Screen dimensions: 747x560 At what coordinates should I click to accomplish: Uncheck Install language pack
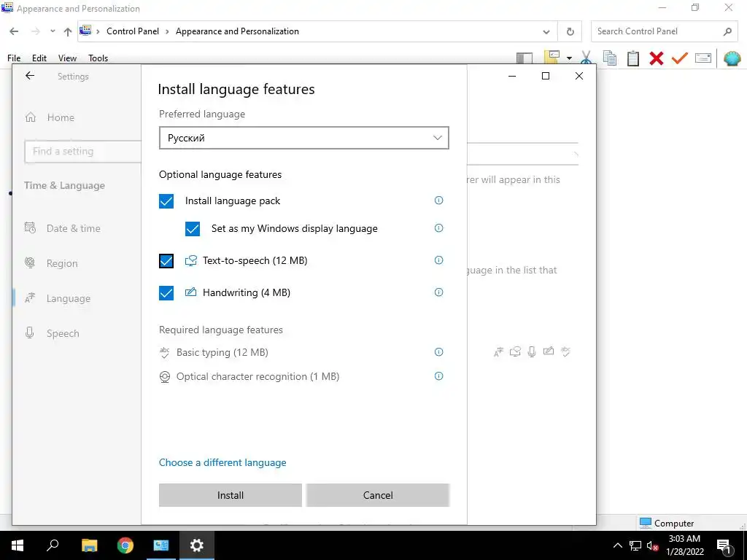click(x=166, y=201)
